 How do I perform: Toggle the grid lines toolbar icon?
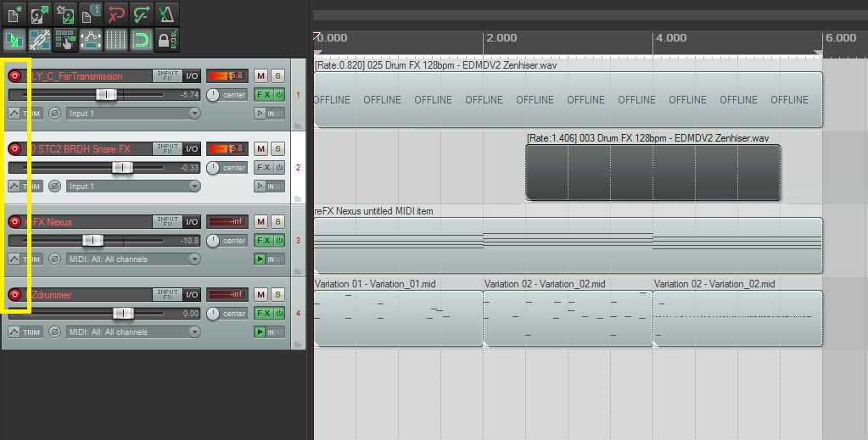click(116, 39)
